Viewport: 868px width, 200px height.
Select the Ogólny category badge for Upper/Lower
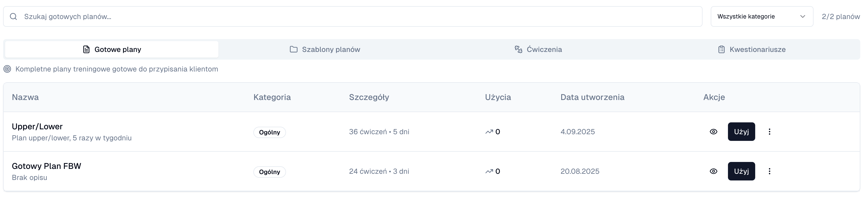[x=270, y=132]
